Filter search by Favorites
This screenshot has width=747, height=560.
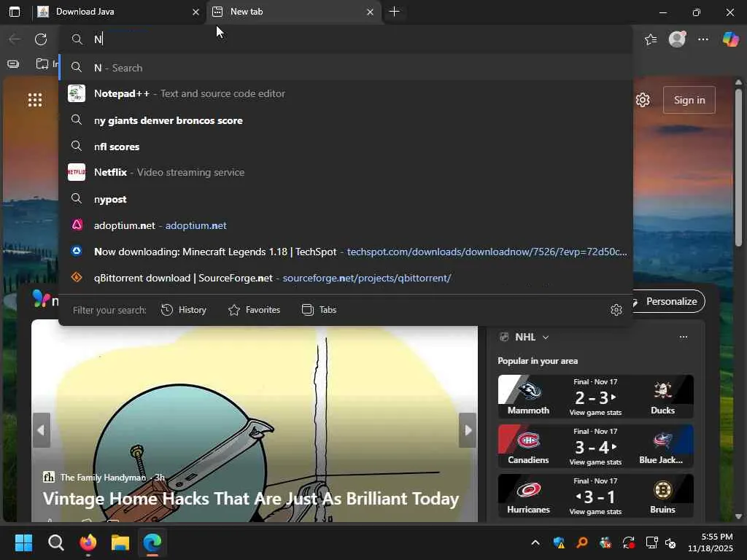coord(254,310)
